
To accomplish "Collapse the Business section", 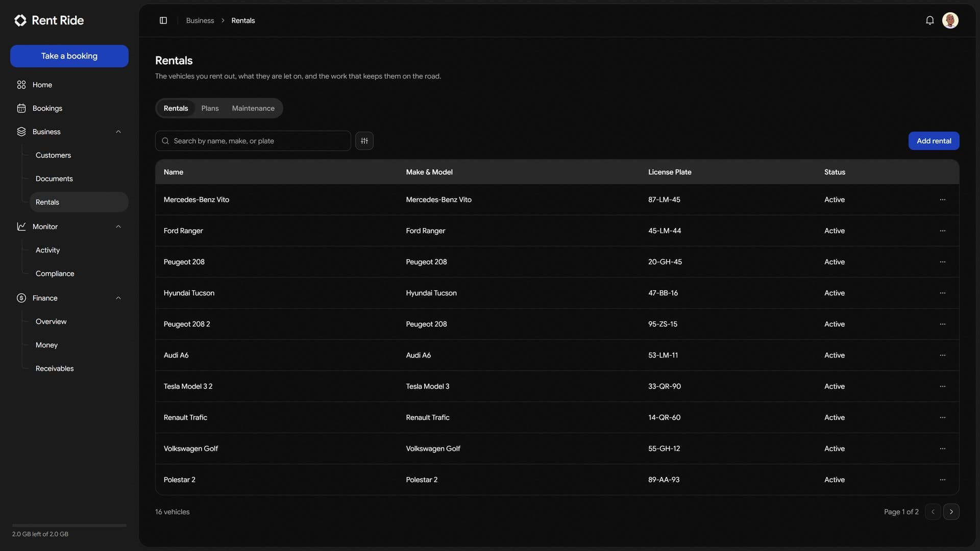I will 118,132.
